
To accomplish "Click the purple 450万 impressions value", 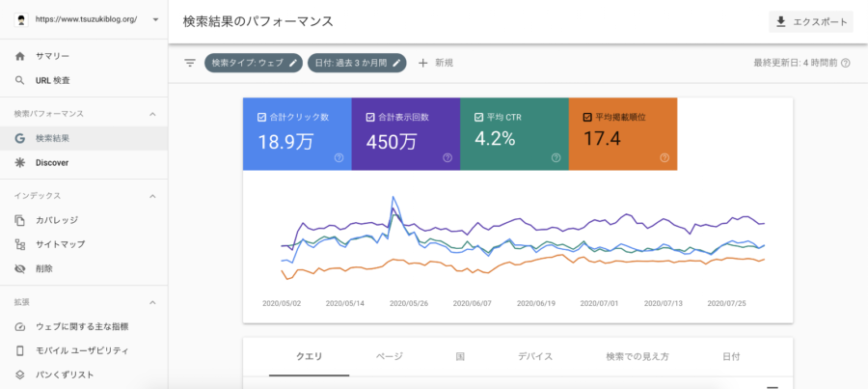I will pos(392,142).
